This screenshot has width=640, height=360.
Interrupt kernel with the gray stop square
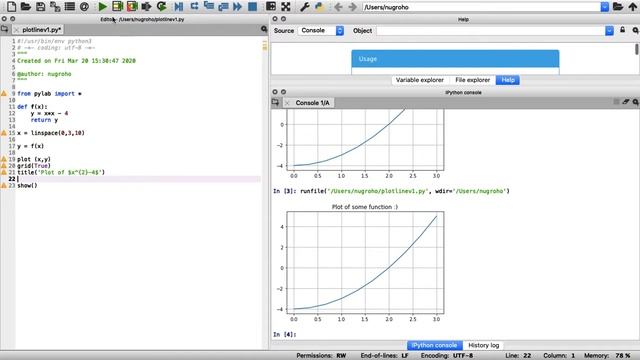[616, 102]
